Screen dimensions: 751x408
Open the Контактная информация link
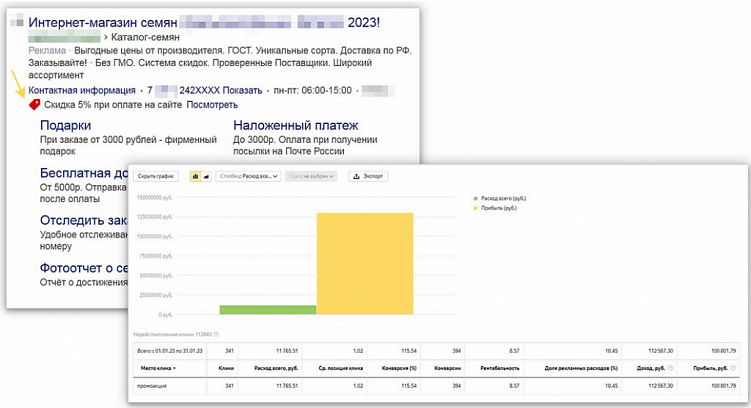(x=82, y=90)
